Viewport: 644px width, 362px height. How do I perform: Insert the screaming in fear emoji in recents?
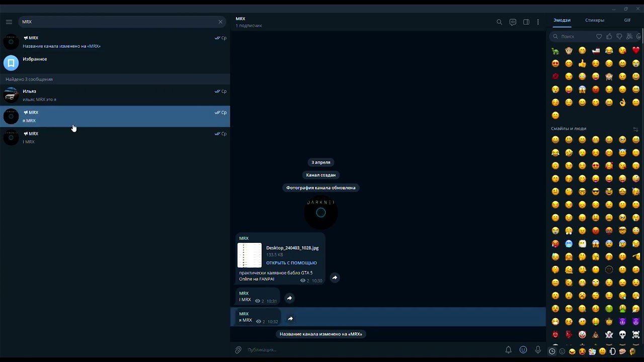click(x=582, y=89)
